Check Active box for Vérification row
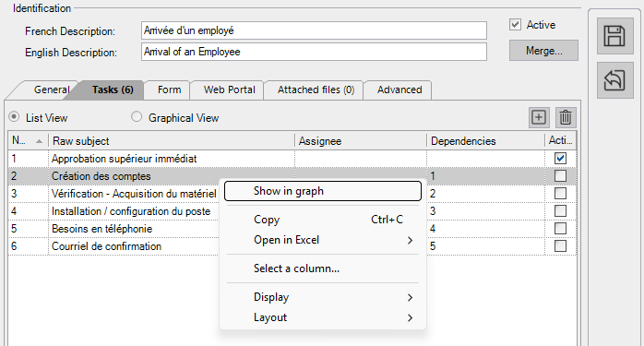The width and height of the screenshot is (644, 346). click(560, 194)
